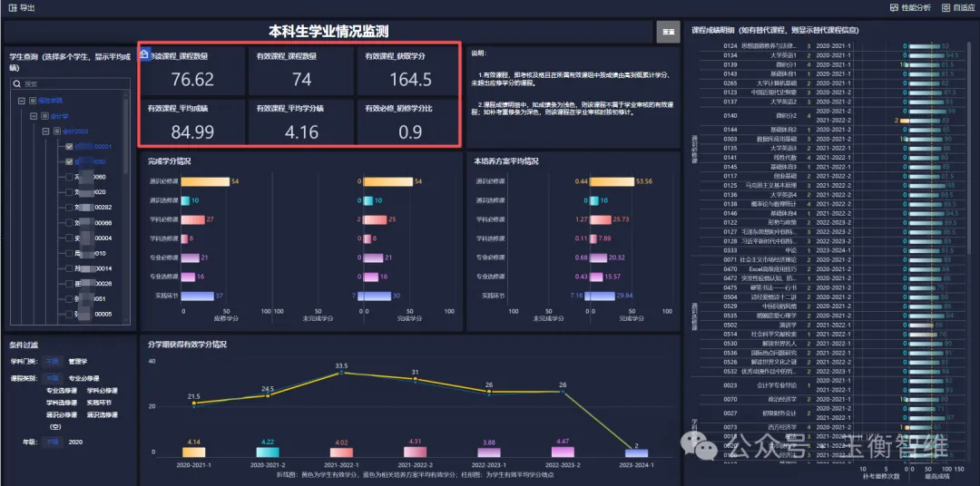980x486 pixels.
Task: Click the lock icon on the KPI card group
Action: point(144,53)
